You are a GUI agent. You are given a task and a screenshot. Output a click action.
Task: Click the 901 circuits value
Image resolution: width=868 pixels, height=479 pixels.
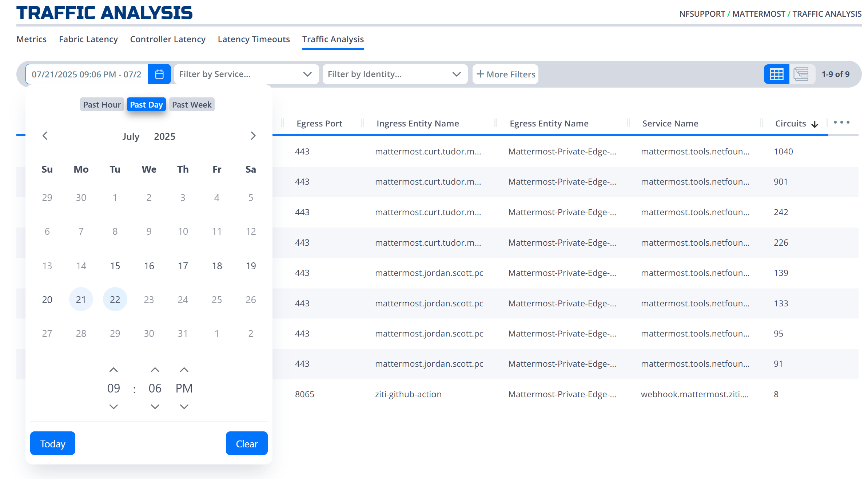[x=781, y=182]
